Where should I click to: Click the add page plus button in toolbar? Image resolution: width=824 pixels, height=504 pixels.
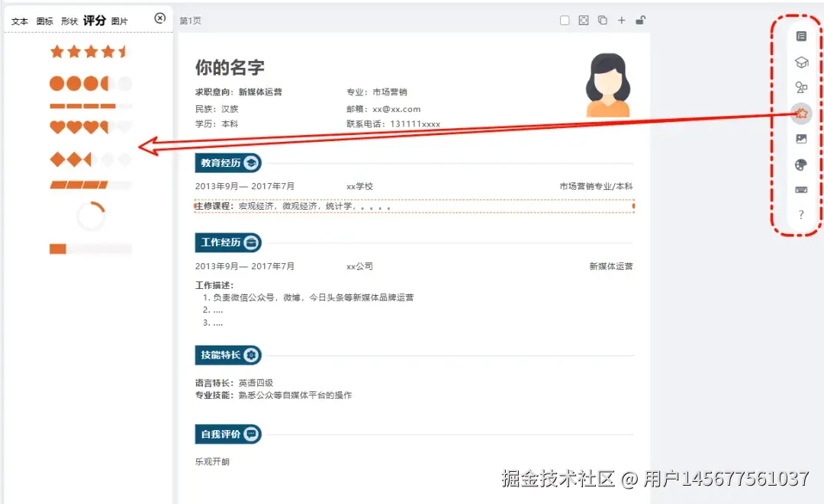click(621, 20)
